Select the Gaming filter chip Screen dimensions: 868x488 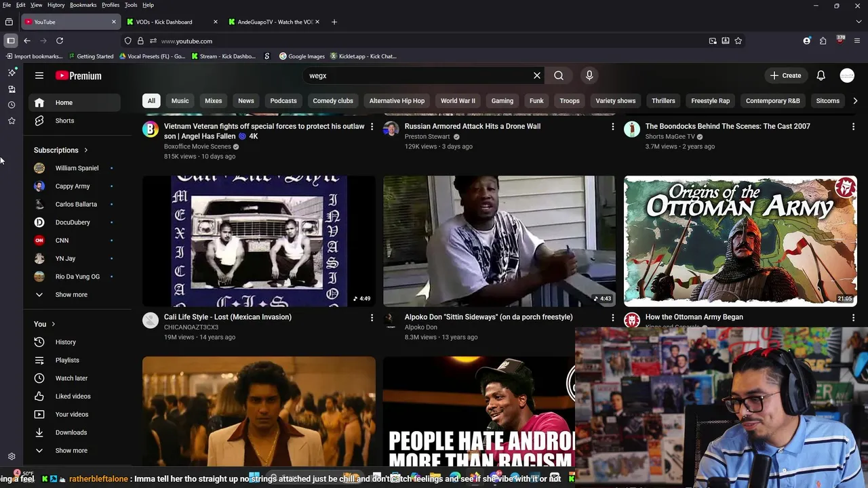(502, 101)
